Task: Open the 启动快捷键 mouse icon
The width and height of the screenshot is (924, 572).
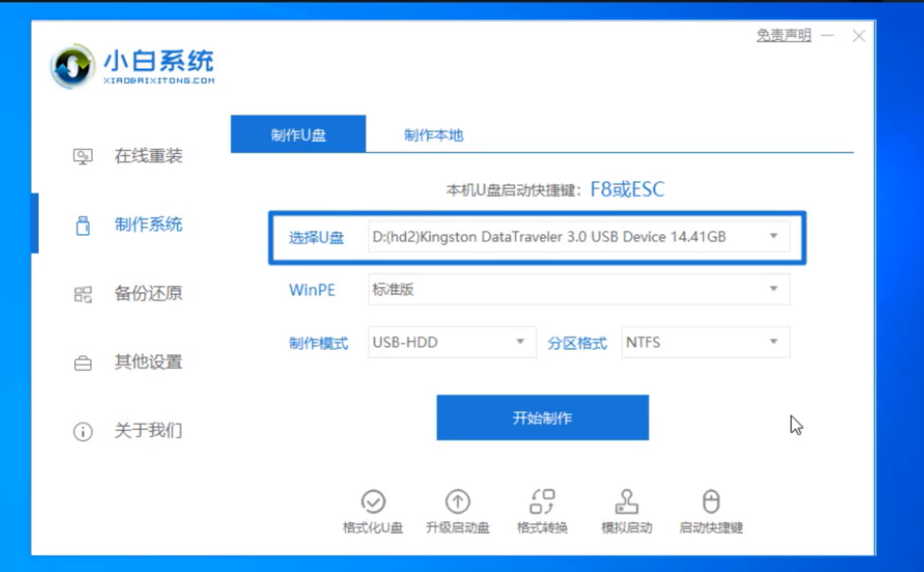Action: (x=710, y=502)
